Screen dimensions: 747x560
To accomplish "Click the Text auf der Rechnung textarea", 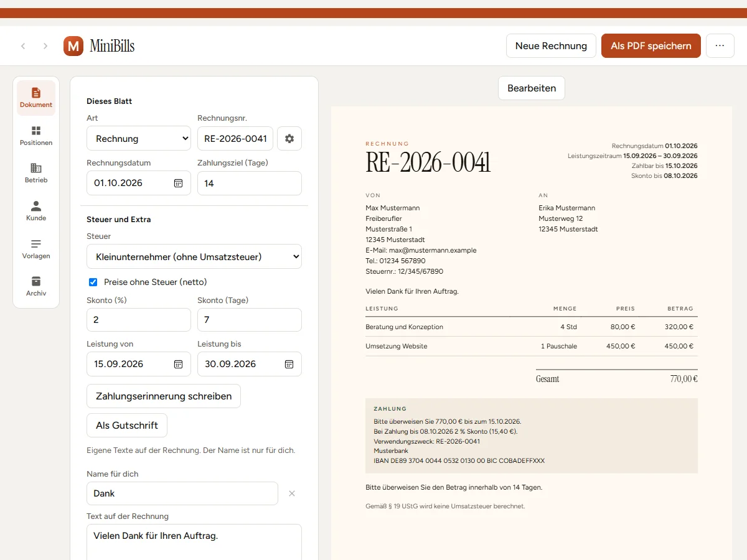I will click(x=194, y=543).
